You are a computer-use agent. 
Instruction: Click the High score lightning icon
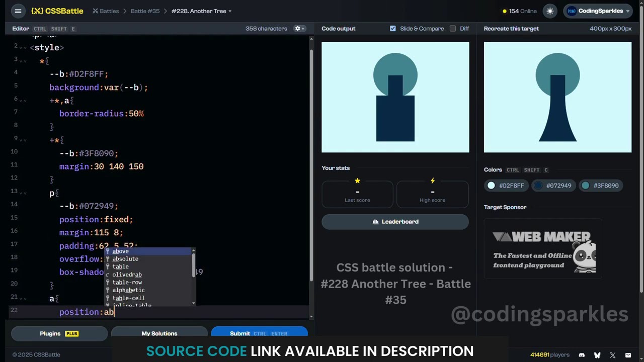[433, 181]
